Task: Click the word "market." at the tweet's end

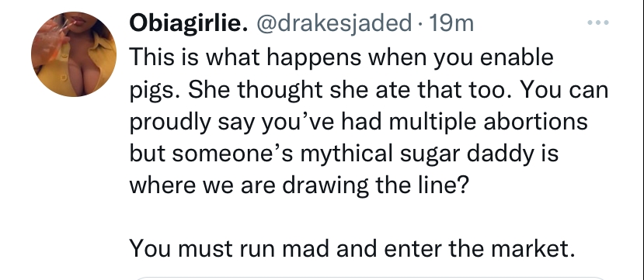Action: coord(533,248)
